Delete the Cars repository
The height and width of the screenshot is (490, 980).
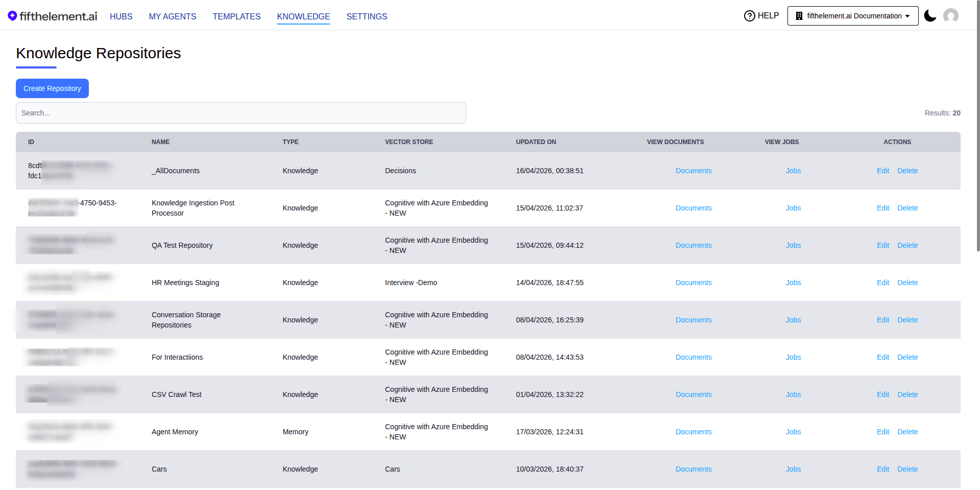tap(907, 469)
